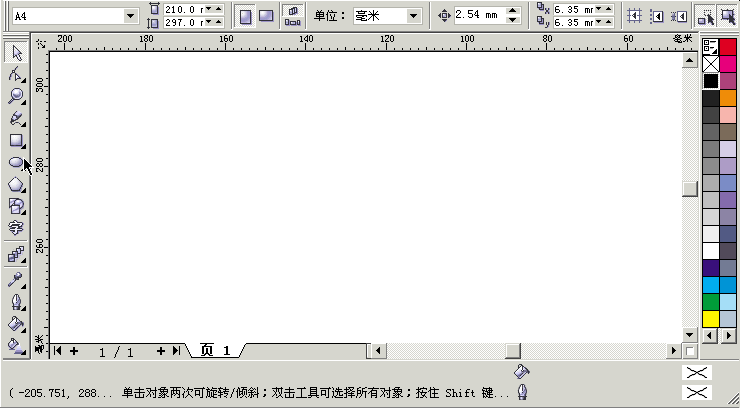Select the Text tool marked 字
Viewport: 740px width, 408px height.
click(x=16, y=228)
